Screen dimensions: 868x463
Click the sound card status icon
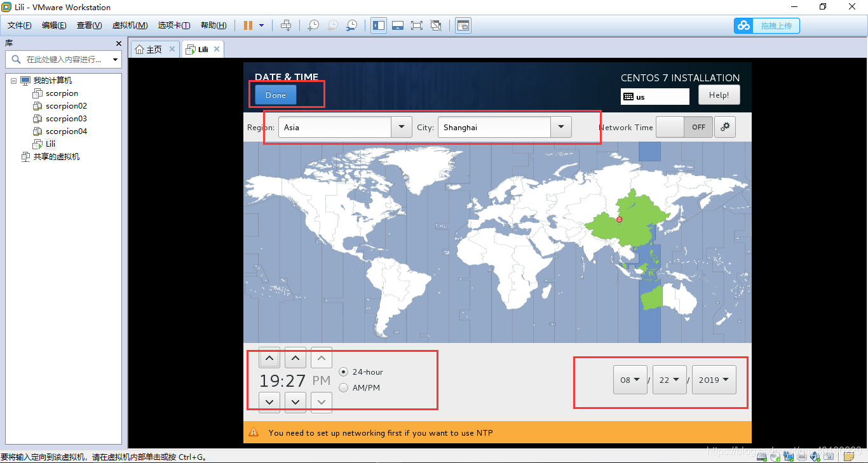click(816, 456)
